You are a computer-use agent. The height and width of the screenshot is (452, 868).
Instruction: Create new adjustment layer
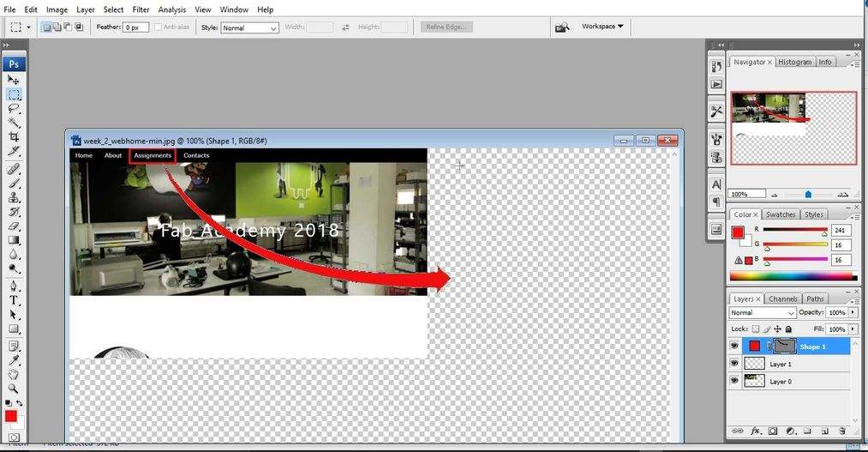(x=791, y=431)
